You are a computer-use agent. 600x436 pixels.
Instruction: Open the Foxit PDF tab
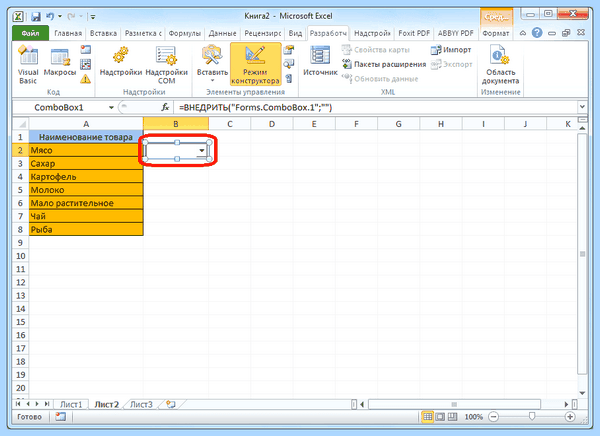tap(414, 33)
